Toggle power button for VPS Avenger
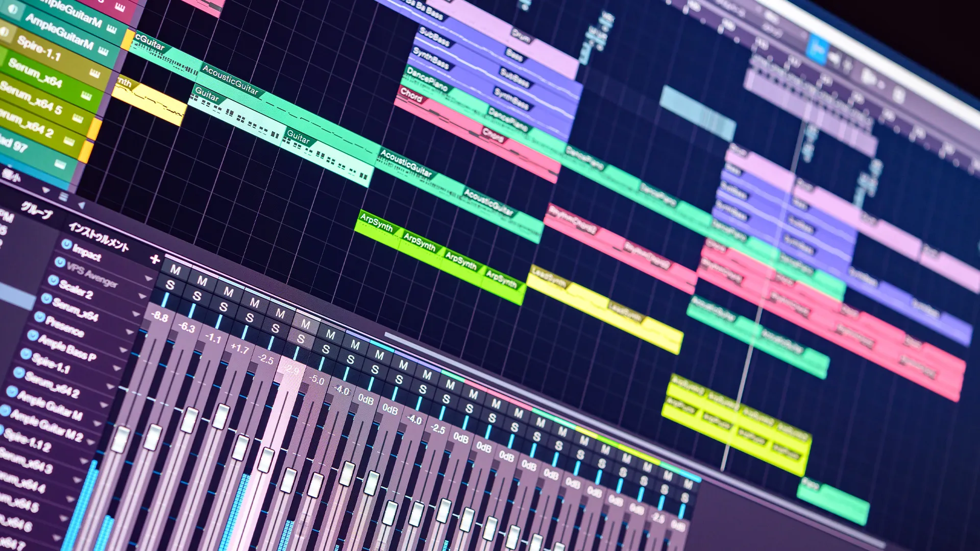The height and width of the screenshot is (551, 980). click(60, 262)
